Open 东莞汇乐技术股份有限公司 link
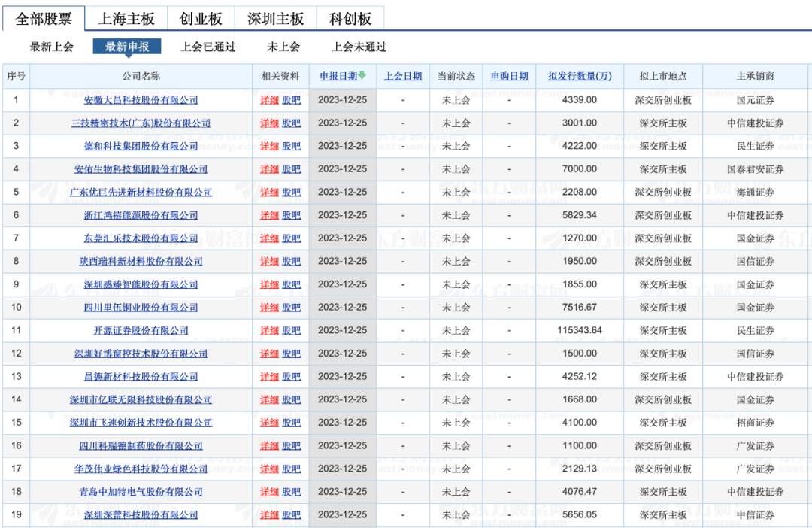Screen dimensions: 812x528 (x=141, y=238)
